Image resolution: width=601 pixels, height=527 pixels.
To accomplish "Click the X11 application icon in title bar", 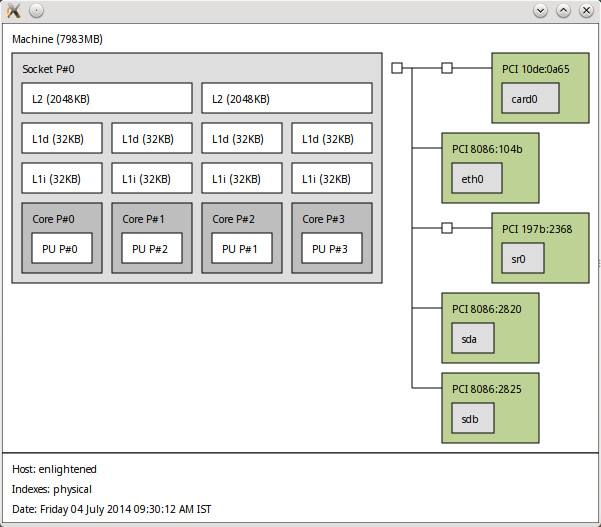I will point(14,10).
